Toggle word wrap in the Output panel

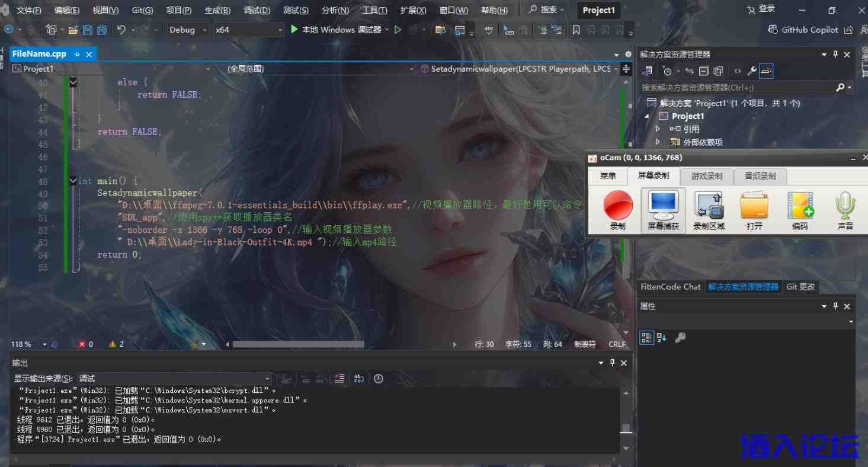(x=359, y=379)
